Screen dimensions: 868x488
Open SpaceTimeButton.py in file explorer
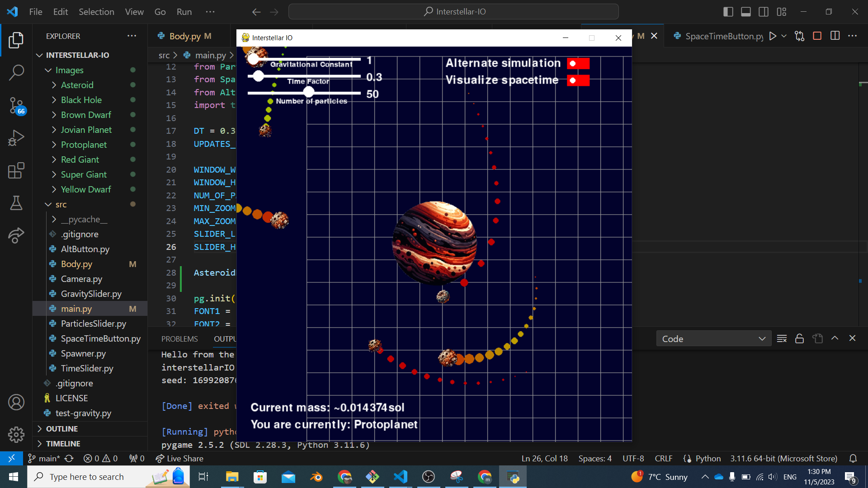[x=100, y=338]
